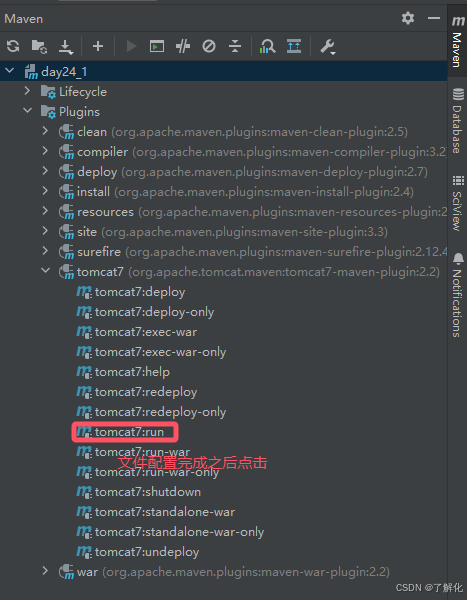The image size is (467, 600).
Task: Select the compiler plugin entry
Action: (x=253, y=152)
